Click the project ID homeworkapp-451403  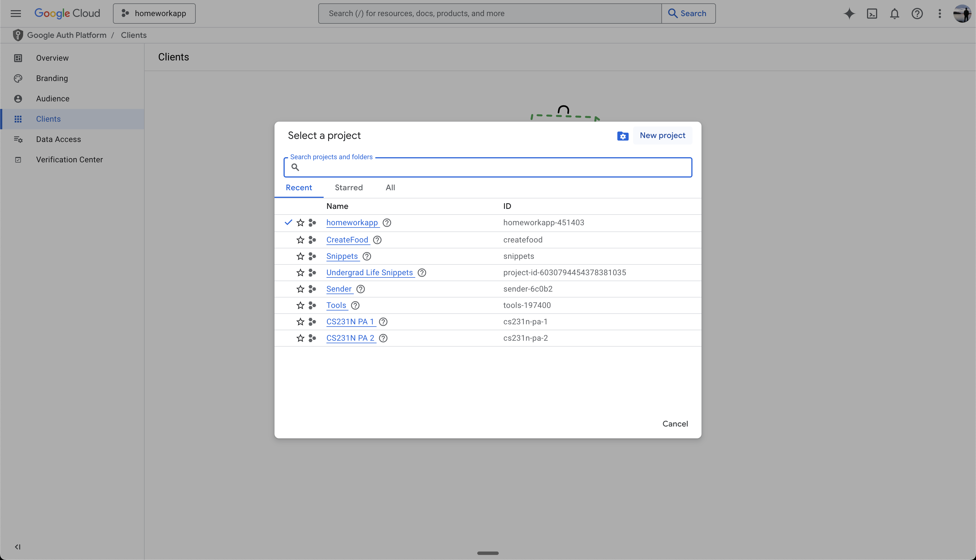click(544, 223)
